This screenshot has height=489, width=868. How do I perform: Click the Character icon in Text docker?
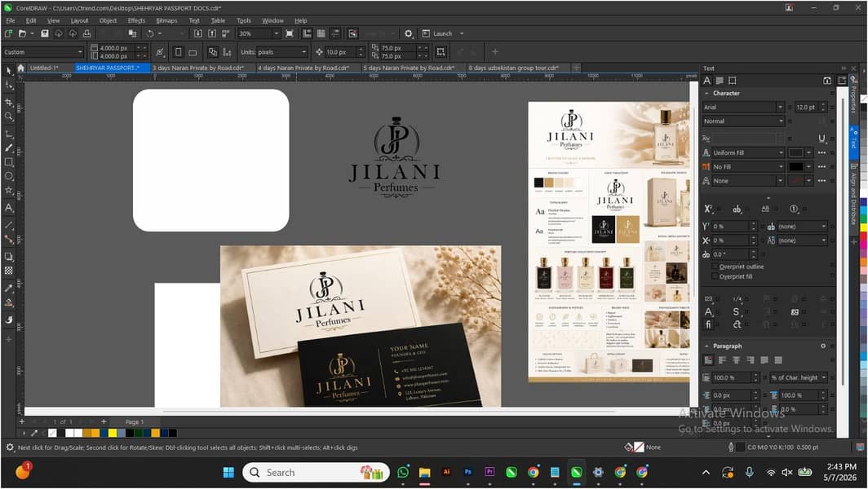(x=707, y=81)
